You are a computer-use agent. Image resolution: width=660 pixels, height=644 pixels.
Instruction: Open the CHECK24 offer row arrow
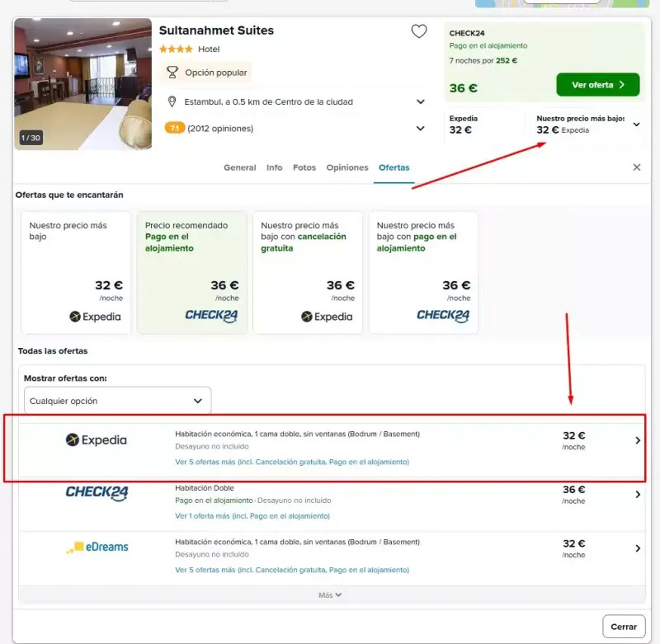(x=638, y=494)
